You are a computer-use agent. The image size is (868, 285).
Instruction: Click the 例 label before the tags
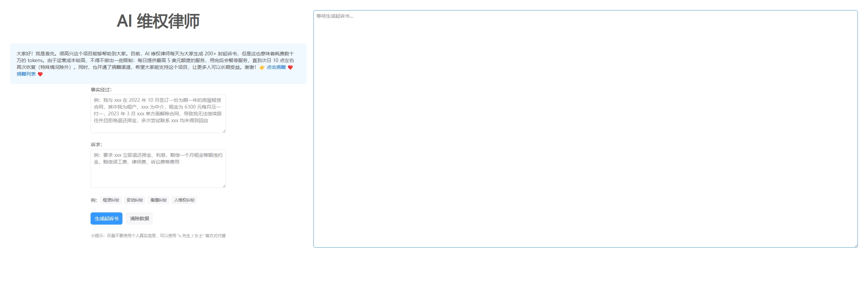tap(94, 200)
